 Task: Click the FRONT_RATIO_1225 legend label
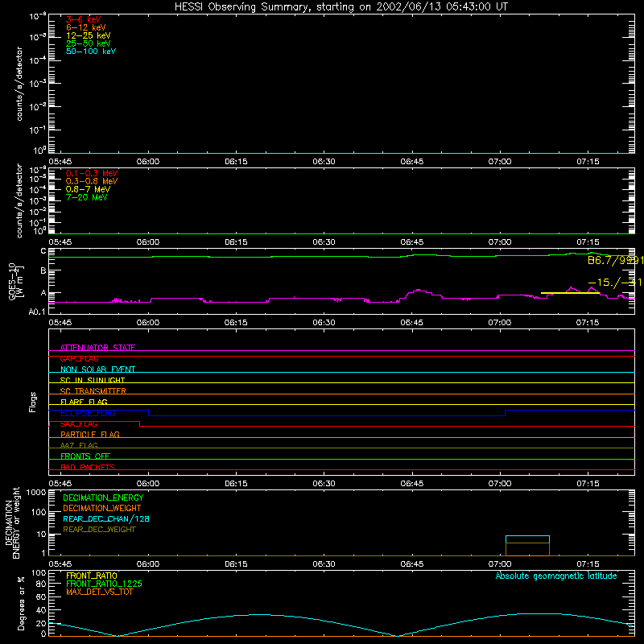[x=104, y=584]
